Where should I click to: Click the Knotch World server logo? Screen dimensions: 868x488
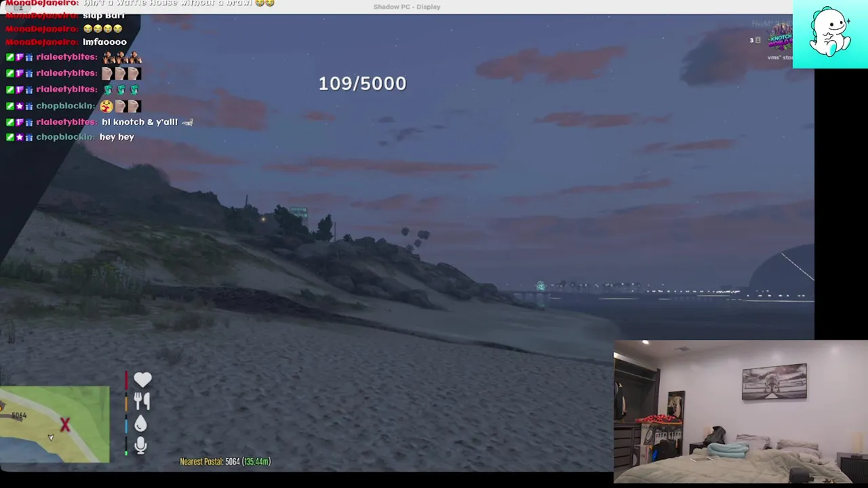[780, 37]
